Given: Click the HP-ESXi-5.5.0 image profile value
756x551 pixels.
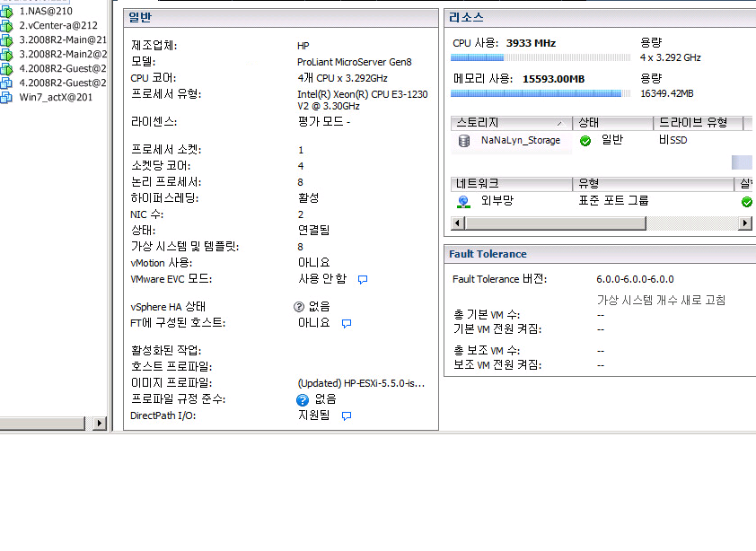Looking at the screenshot, I should (x=361, y=384).
